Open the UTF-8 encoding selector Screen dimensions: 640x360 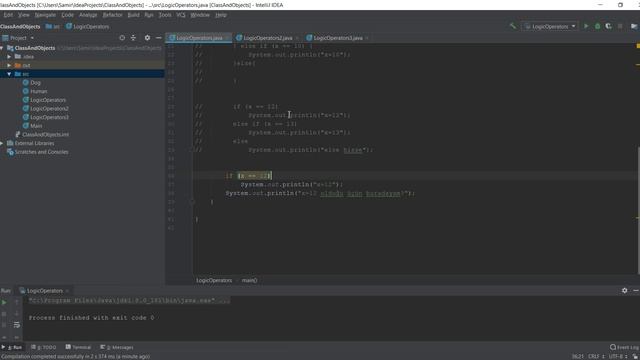coord(618,357)
